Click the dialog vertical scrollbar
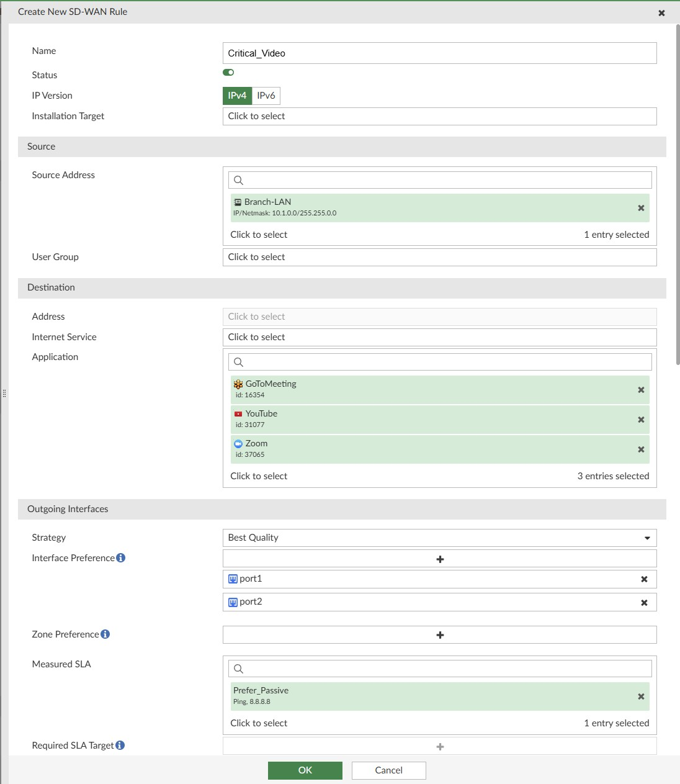 (x=678, y=195)
